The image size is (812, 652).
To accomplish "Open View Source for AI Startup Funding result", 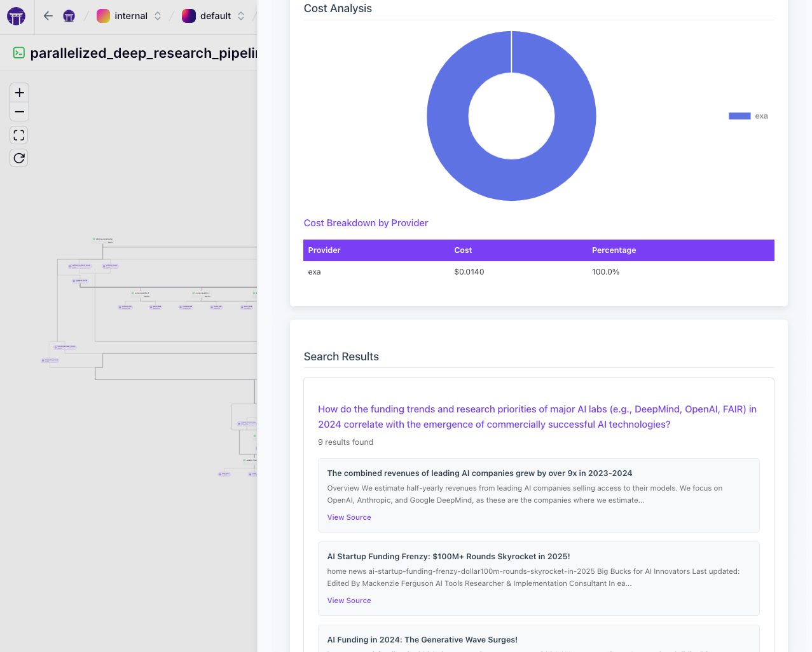I will [349, 601].
